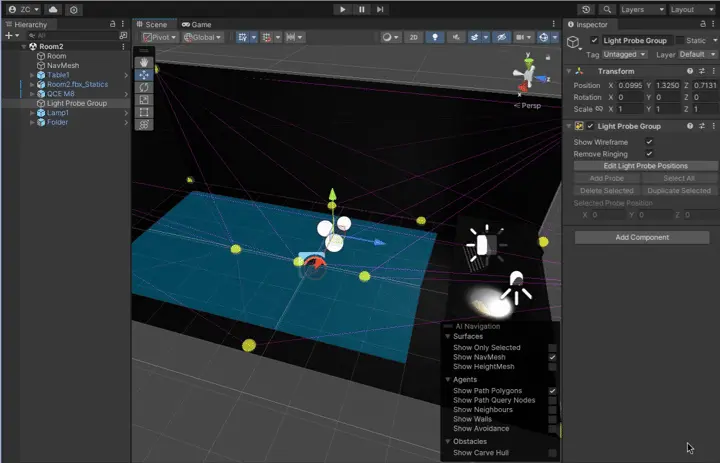Image resolution: width=720 pixels, height=463 pixels.
Task: Open Transform component preset icon
Action: [702, 71]
